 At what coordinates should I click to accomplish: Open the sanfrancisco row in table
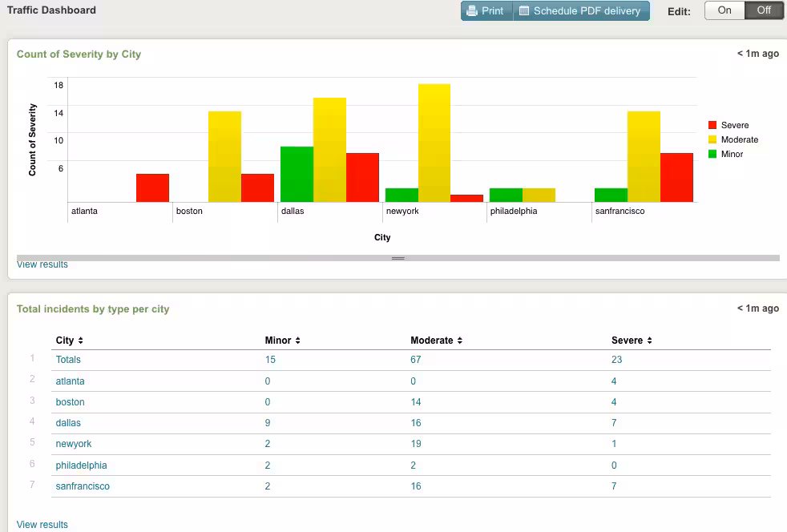tap(83, 486)
